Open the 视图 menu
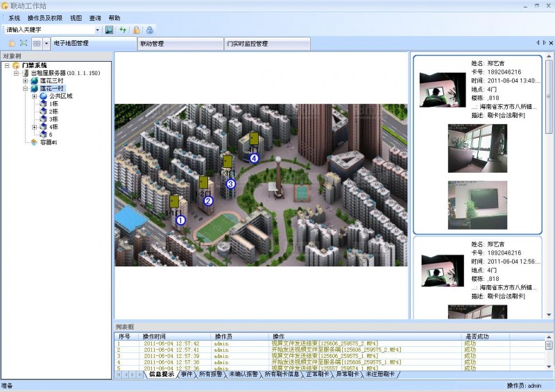The height and width of the screenshot is (392, 555). [x=76, y=18]
